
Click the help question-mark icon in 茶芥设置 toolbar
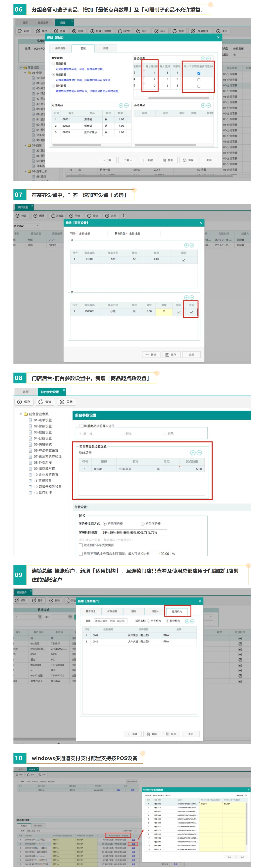123,216
